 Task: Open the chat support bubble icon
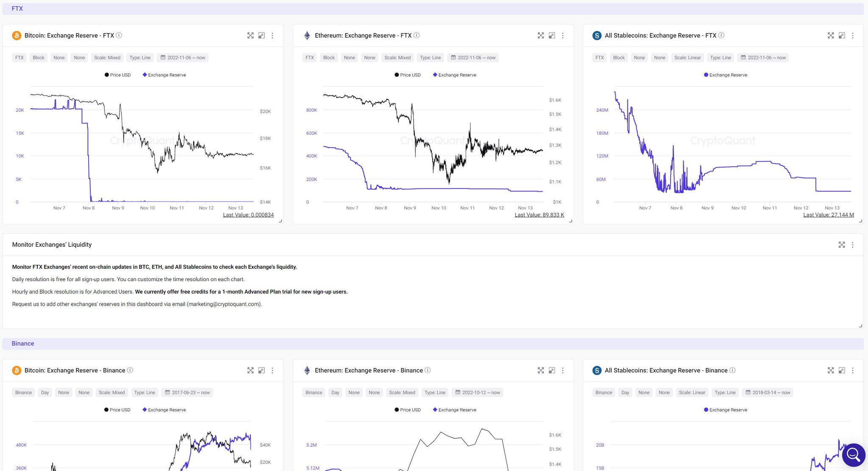(x=853, y=455)
